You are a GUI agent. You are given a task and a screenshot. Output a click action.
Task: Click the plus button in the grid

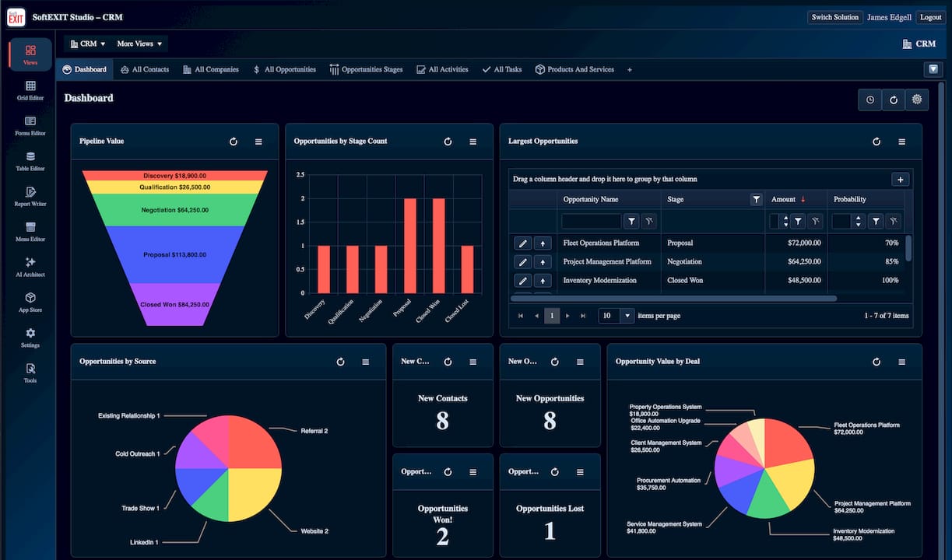pyautogui.click(x=901, y=180)
